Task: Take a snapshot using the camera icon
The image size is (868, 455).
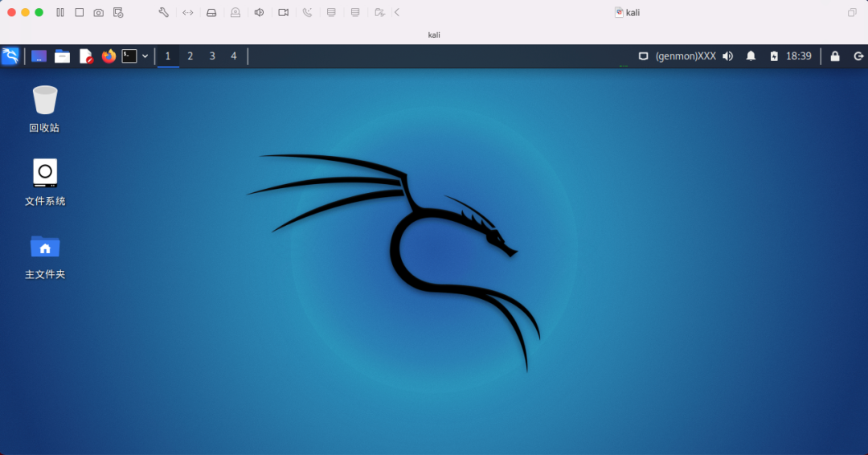Action: (99, 12)
